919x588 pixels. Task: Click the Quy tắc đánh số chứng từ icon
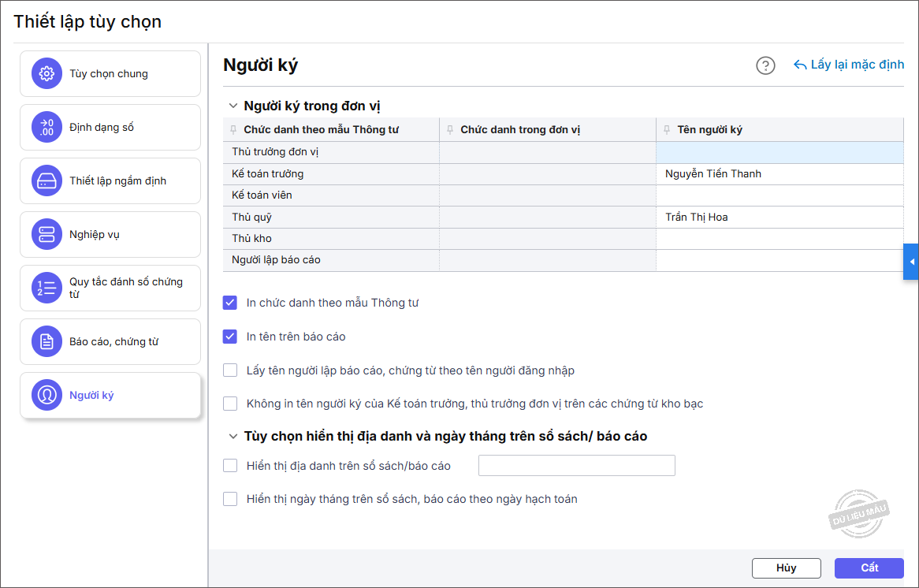point(47,288)
